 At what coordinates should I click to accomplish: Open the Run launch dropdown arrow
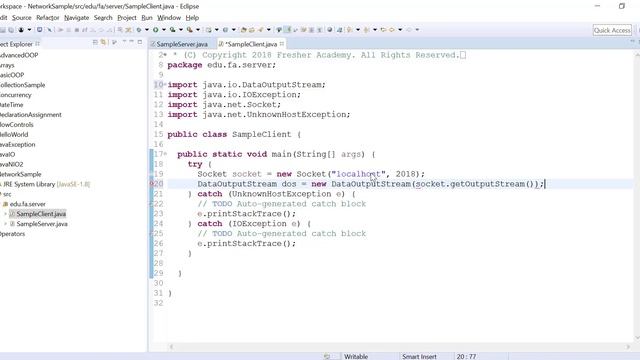point(164,30)
